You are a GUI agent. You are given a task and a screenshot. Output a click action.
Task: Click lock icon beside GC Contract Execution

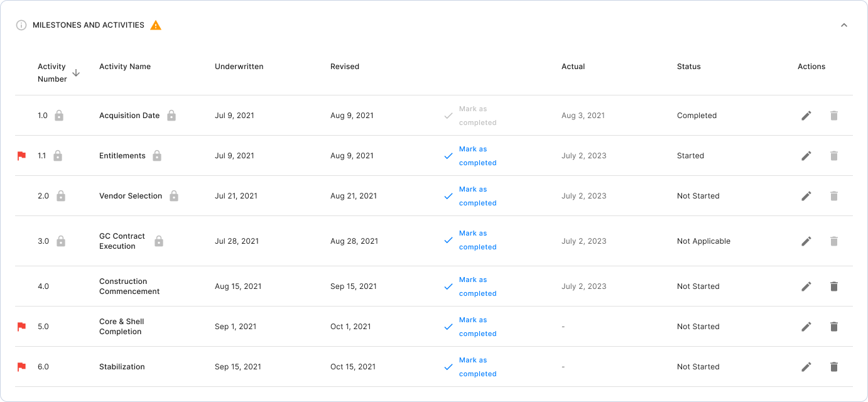[159, 241]
